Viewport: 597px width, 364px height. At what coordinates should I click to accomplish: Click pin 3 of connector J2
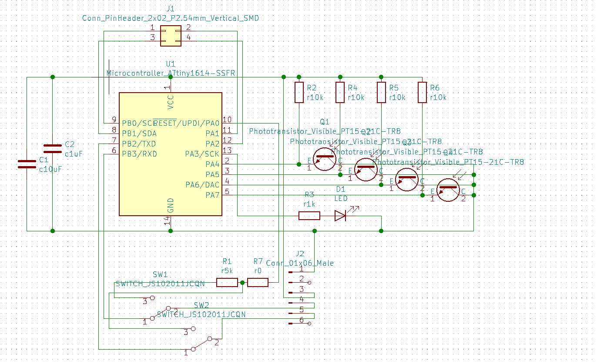[x=300, y=293]
